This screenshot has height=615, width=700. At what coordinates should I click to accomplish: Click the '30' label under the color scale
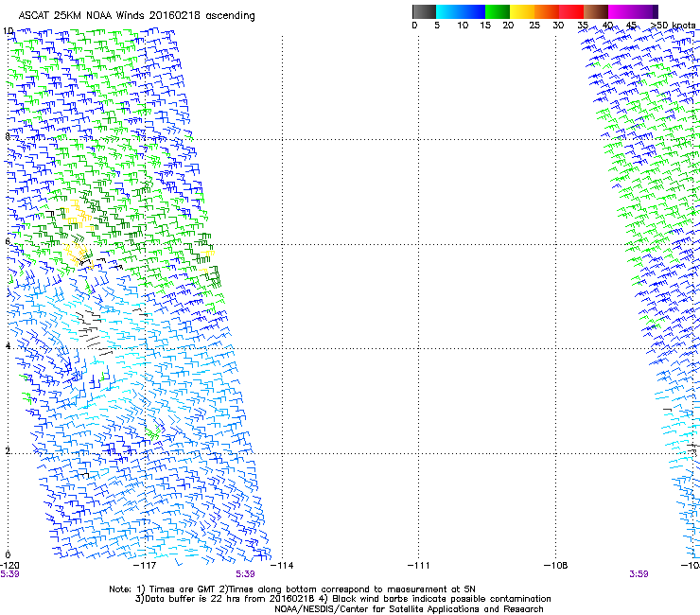pos(558,26)
